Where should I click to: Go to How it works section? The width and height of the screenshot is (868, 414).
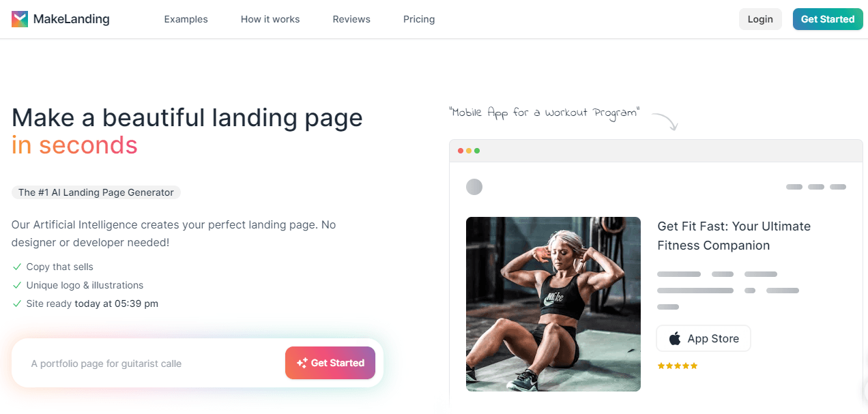pos(270,19)
